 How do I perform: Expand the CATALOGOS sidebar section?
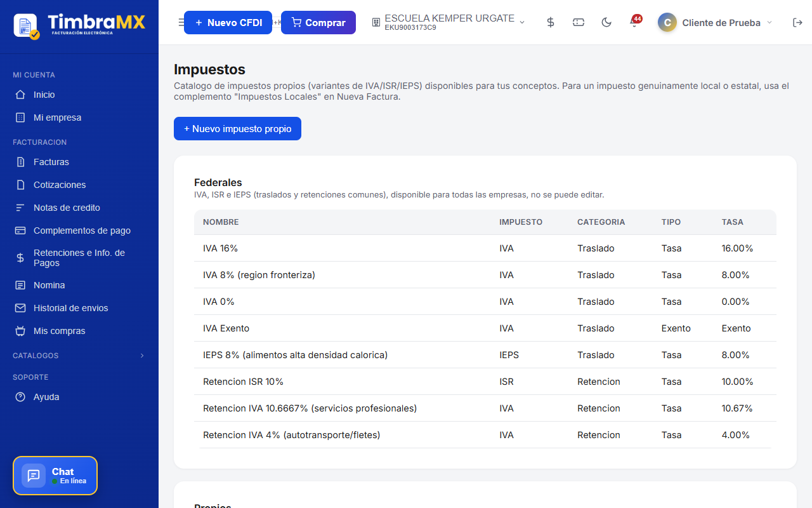pos(79,356)
